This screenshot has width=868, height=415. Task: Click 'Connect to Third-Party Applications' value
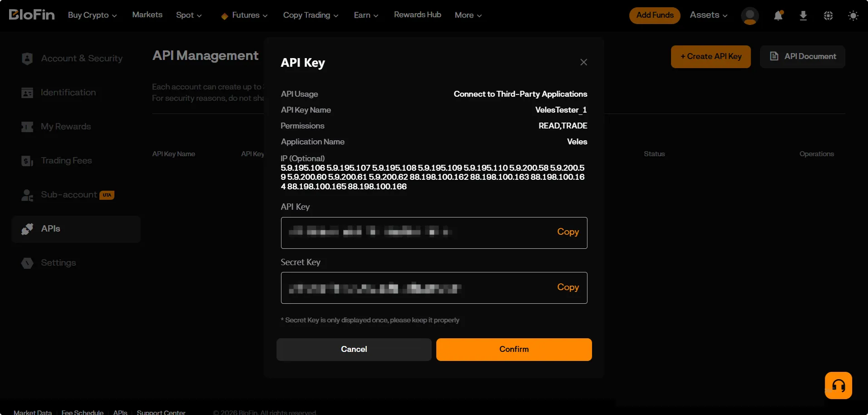[x=520, y=94]
